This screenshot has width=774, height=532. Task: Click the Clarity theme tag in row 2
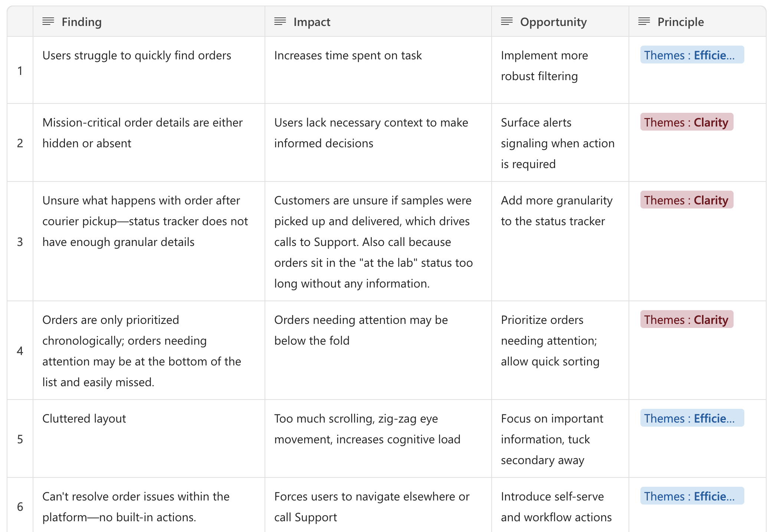[687, 122]
